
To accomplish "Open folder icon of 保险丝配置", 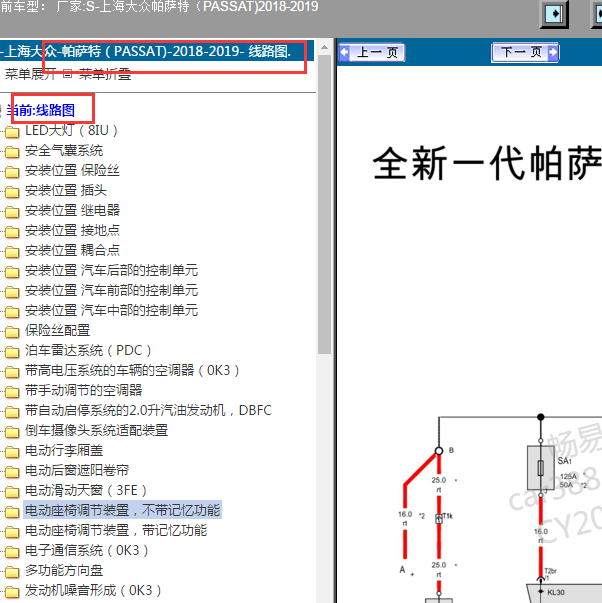I will 12,332.
